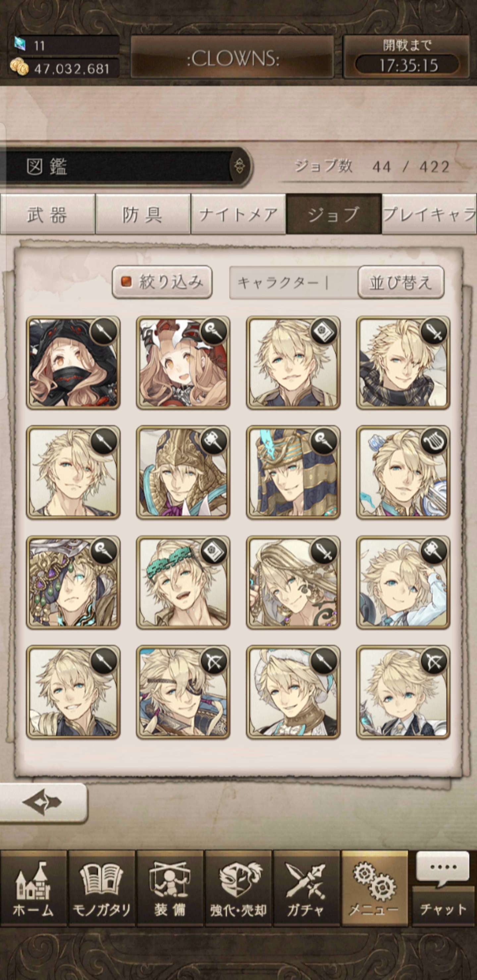Select the black-hooded masked girl job
The image size is (477, 980).
(73, 363)
